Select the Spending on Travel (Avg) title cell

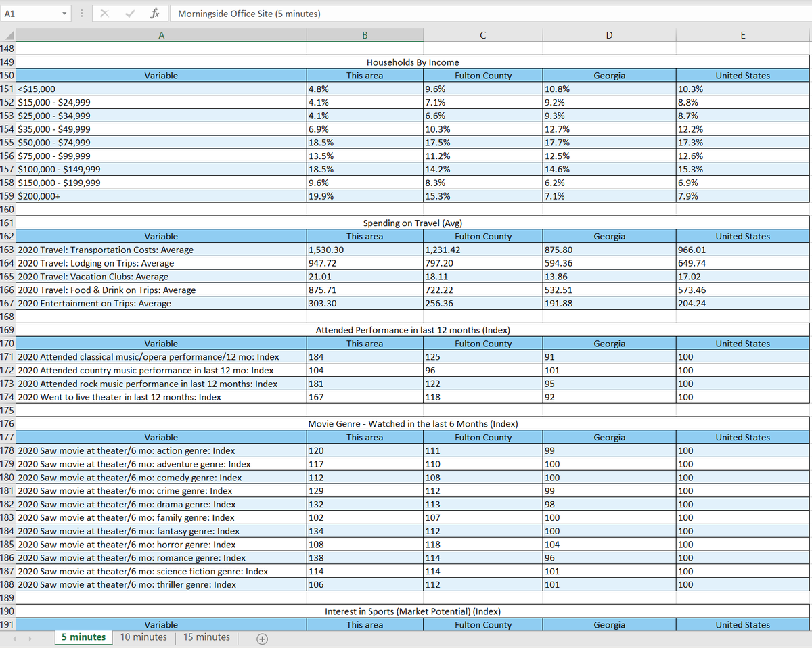[413, 223]
